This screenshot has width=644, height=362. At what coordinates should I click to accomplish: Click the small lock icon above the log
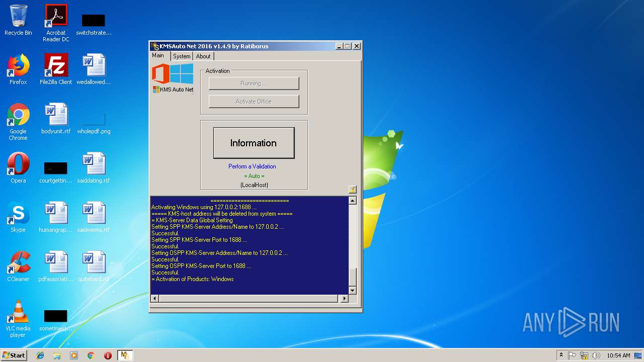pos(352,190)
